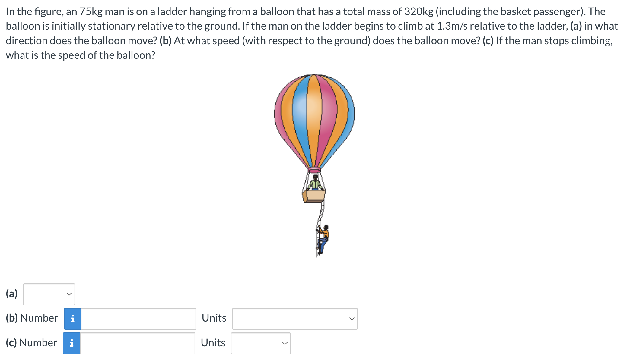630x364 pixels.
Task: Click the info icon beside part (b) Number
Action: click(x=72, y=318)
